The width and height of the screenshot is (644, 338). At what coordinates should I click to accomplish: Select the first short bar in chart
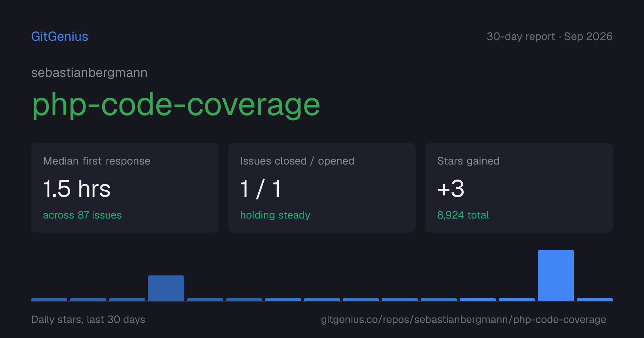click(x=49, y=299)
